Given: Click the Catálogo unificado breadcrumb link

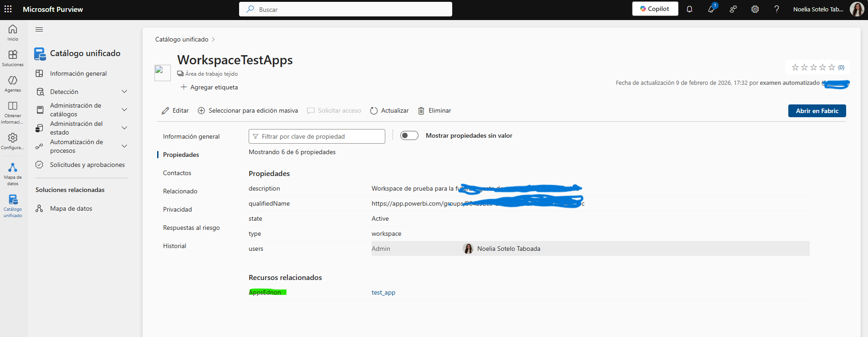Looking at the screenshot, I should click(182, 40).
